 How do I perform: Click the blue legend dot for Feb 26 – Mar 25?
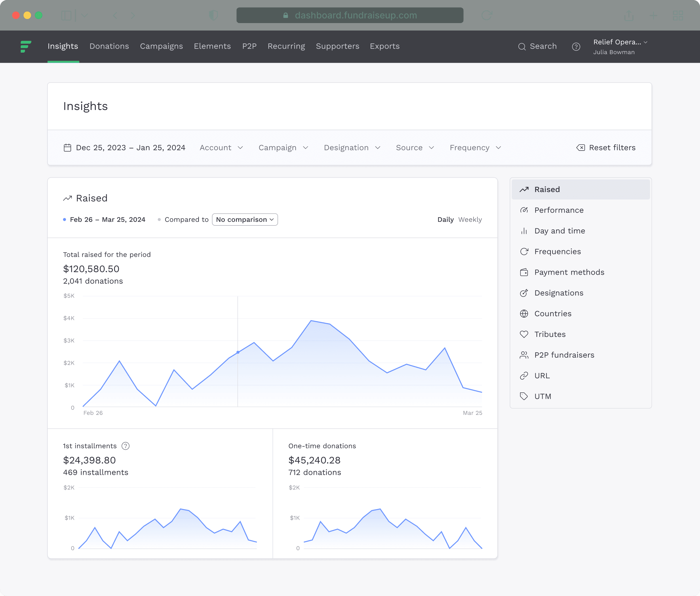tap(64, 220)
